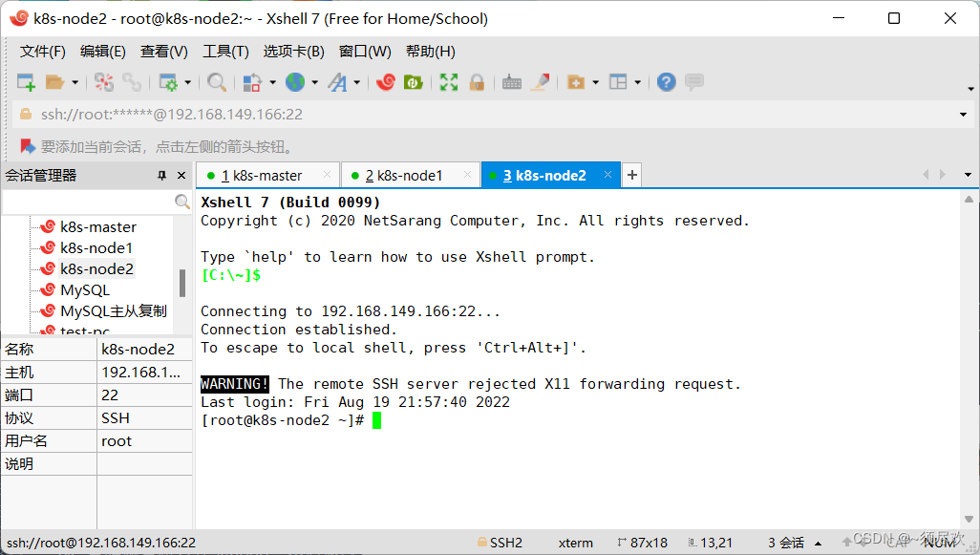Switch to the 2 k8s-node1 tab
This screenshot has height=555, width=980.
(410, 176)
